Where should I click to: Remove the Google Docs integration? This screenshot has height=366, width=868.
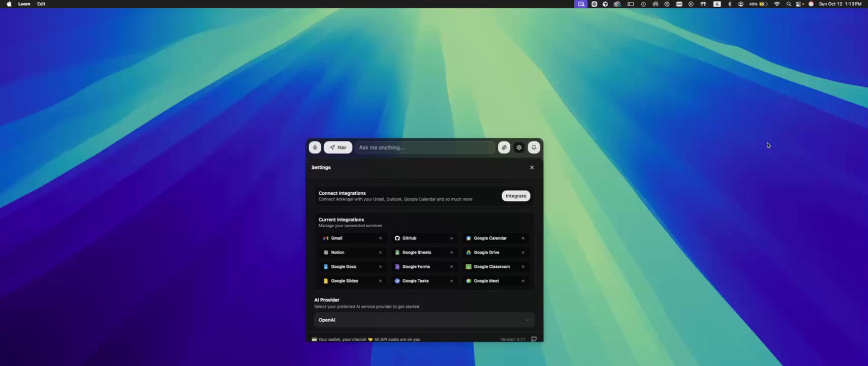(380, 266)
